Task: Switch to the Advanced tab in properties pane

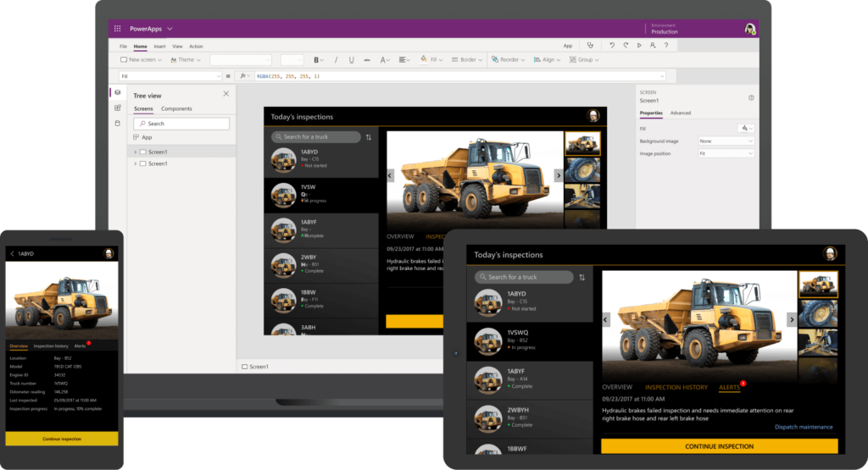Action: 680,113
